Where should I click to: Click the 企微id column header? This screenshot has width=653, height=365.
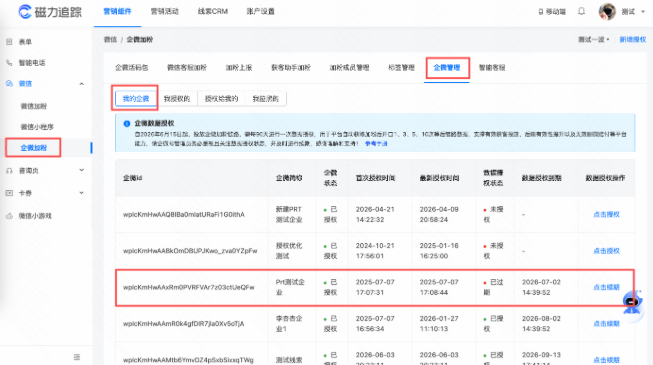(133, 178)
